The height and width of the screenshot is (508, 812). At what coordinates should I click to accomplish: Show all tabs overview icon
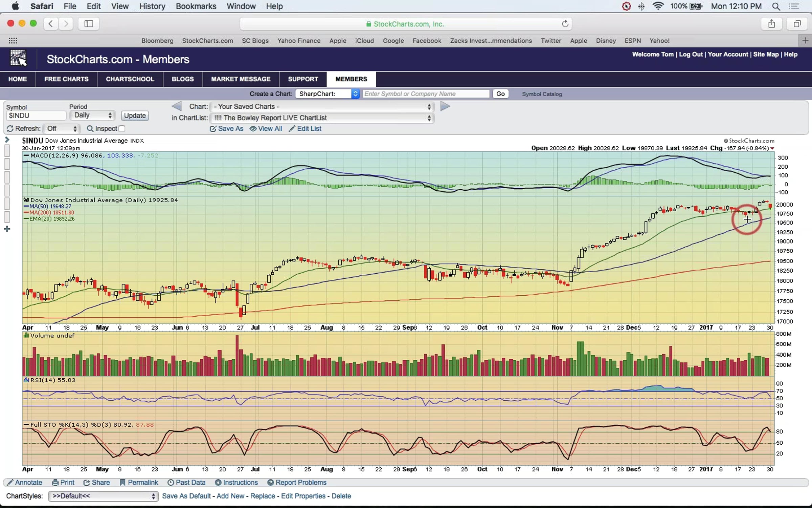[797, 24]
